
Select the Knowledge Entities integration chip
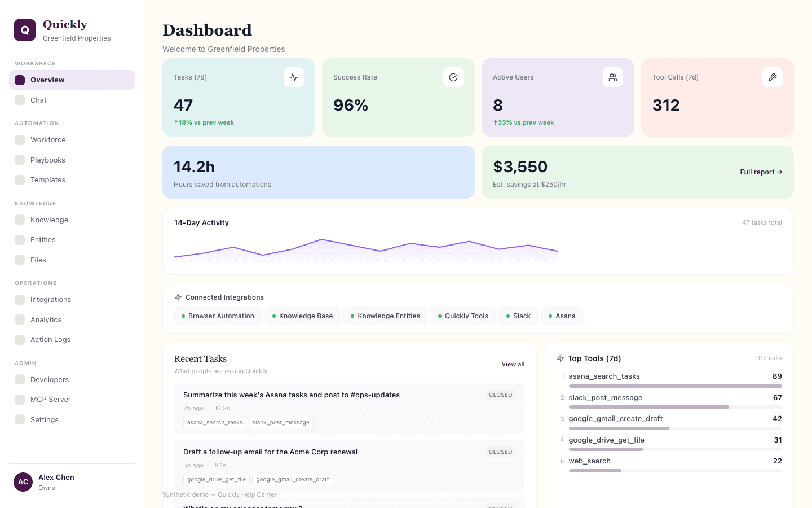(385, 316)
